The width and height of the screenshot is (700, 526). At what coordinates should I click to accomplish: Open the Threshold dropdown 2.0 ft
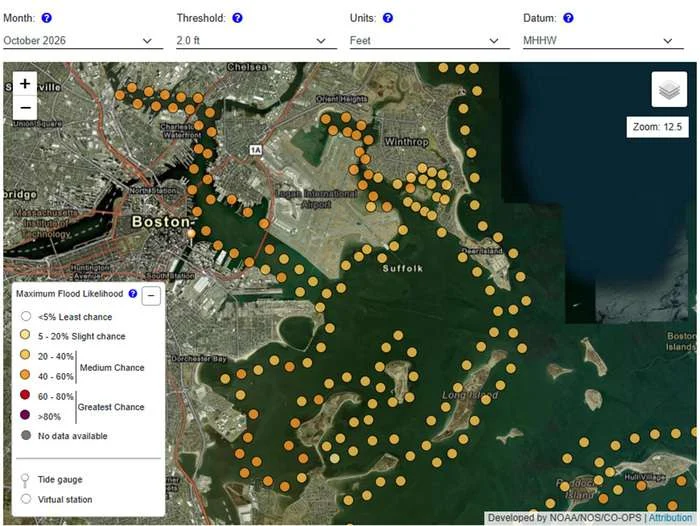point(256,41)
